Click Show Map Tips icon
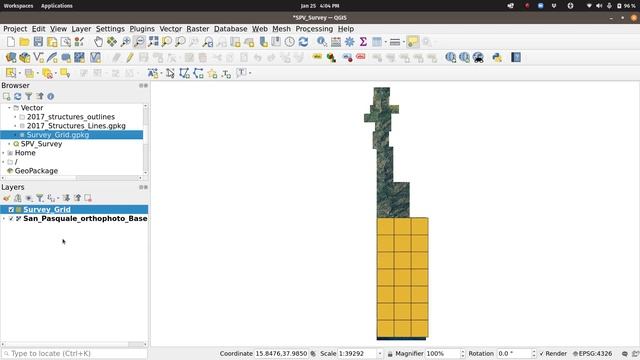Viewport: 640px width, 360px height. 413,42
